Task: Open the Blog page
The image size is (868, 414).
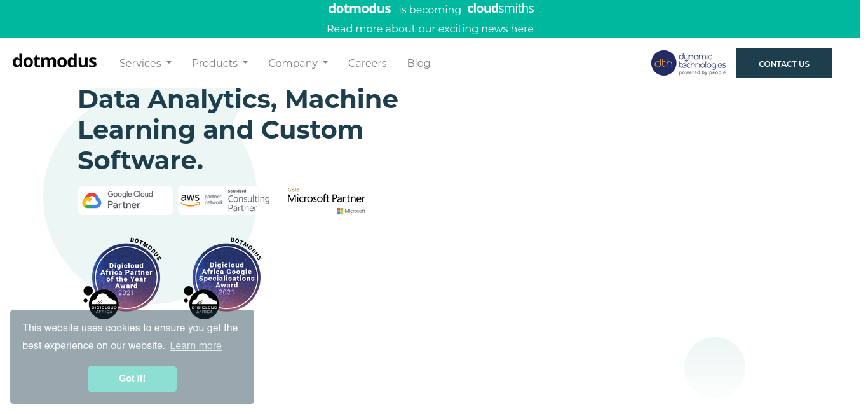Action: click(419, 63)
